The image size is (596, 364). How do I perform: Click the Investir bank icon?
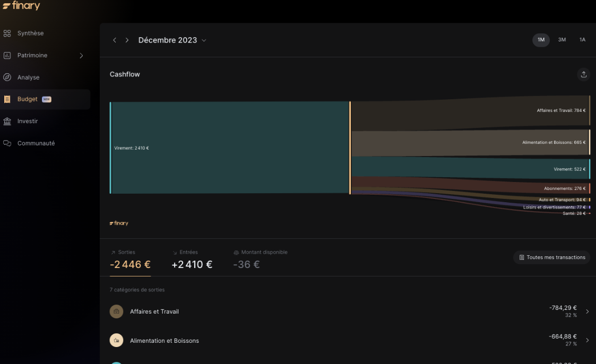point(7,121)
